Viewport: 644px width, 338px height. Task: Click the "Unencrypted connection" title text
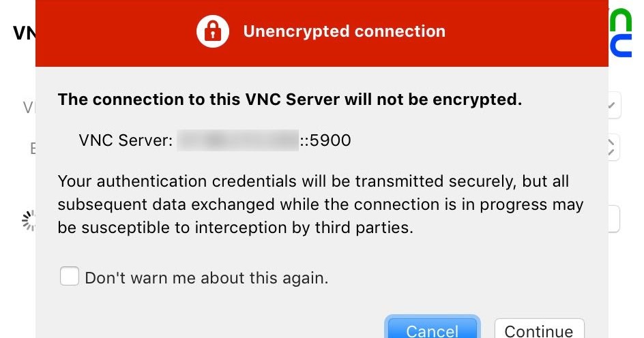click(345, 31)
